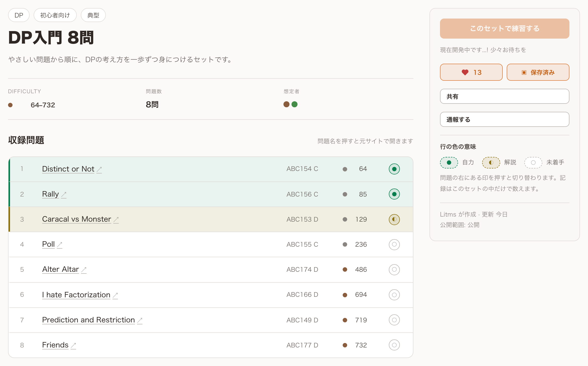Screen dimensions: 588x366
Task: Open the I hate Factorization link
Action: [x=76, y=295]
